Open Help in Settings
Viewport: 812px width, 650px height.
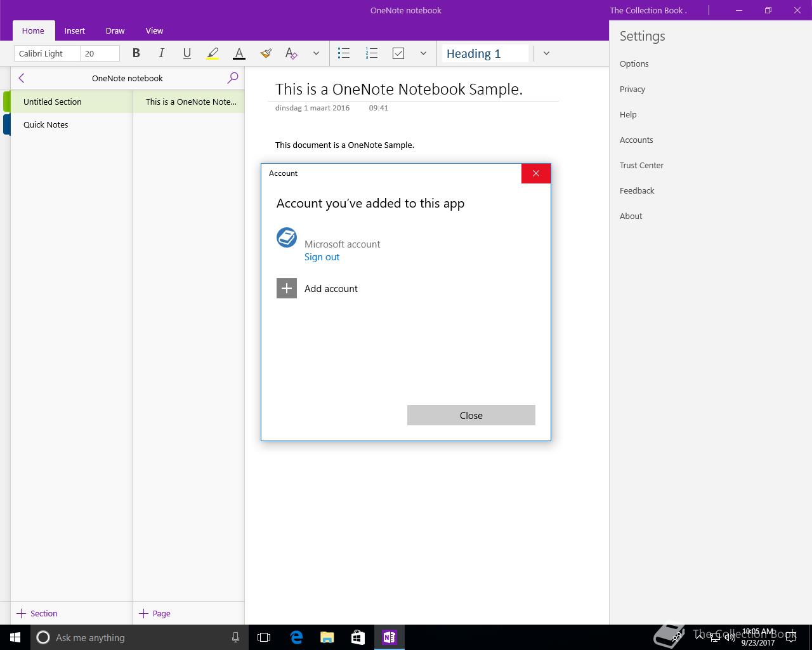[x=628, y=114]
